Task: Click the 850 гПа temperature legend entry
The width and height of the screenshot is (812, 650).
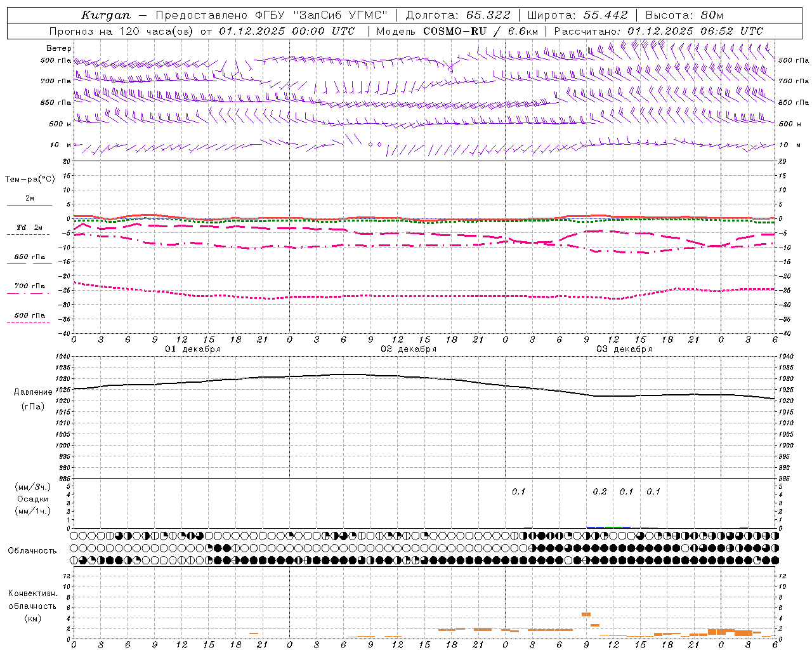Action: (x=29, y=257)
